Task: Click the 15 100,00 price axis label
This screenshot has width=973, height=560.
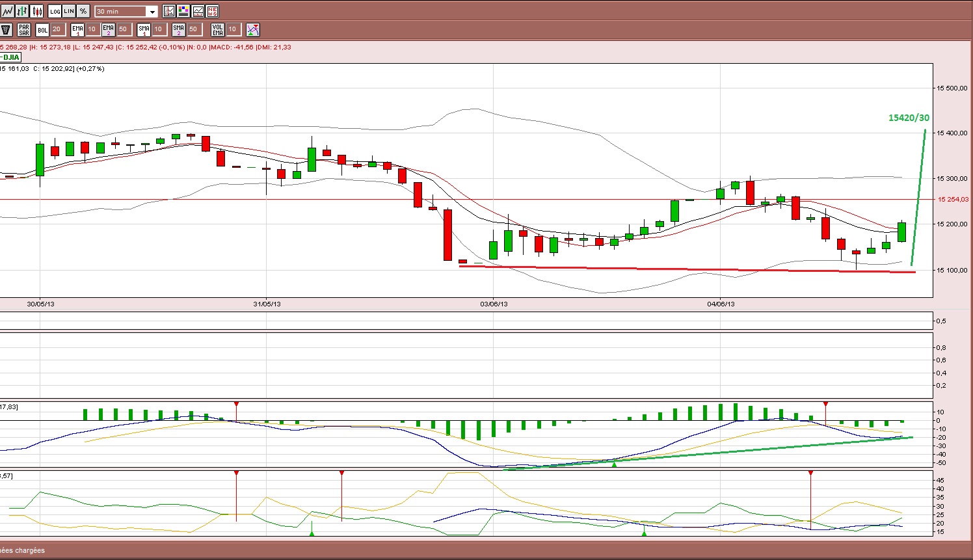Action: click(x=952, y=270)
